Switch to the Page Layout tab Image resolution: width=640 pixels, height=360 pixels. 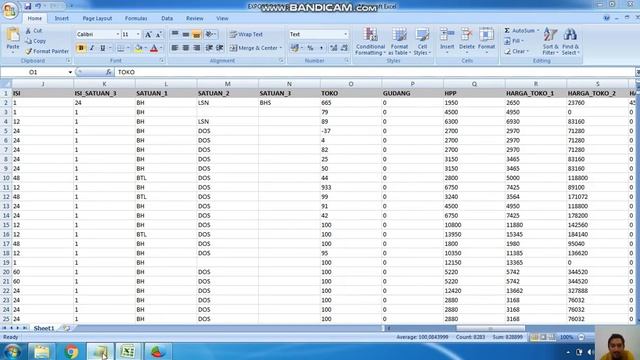97,18
